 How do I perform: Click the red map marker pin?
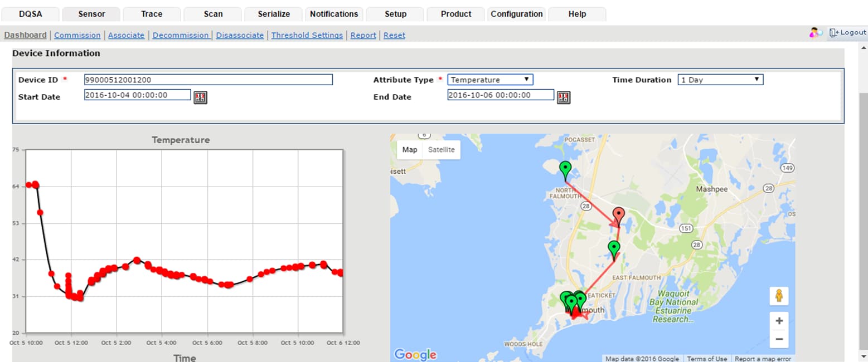click(x=618, y=216)
